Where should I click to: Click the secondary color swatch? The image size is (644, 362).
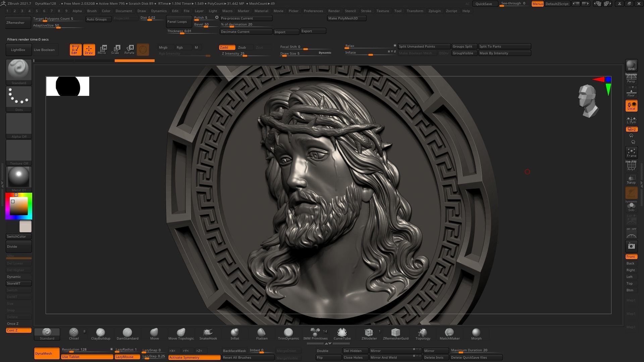25,226
